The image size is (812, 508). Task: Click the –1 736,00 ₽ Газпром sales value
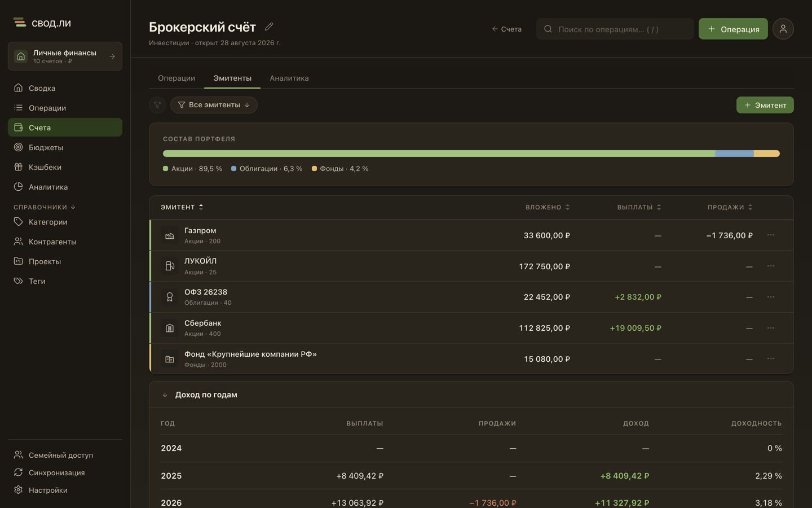point(729,235)
